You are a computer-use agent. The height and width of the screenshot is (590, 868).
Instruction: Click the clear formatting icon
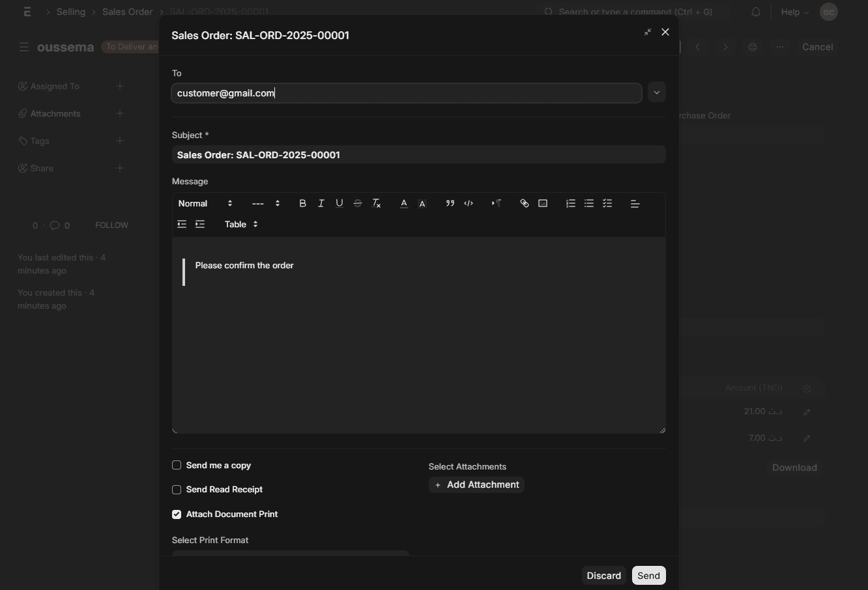pyautogui.click(x=376, y=204)
